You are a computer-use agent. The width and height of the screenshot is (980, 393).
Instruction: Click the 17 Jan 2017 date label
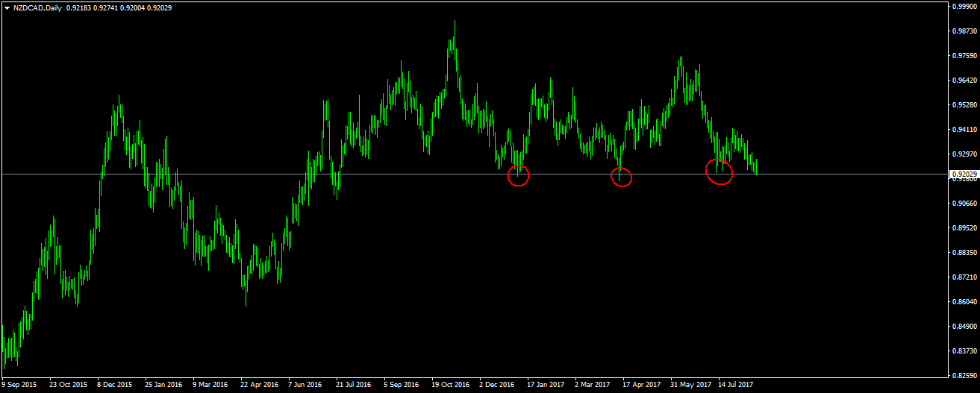coord(546,385)
